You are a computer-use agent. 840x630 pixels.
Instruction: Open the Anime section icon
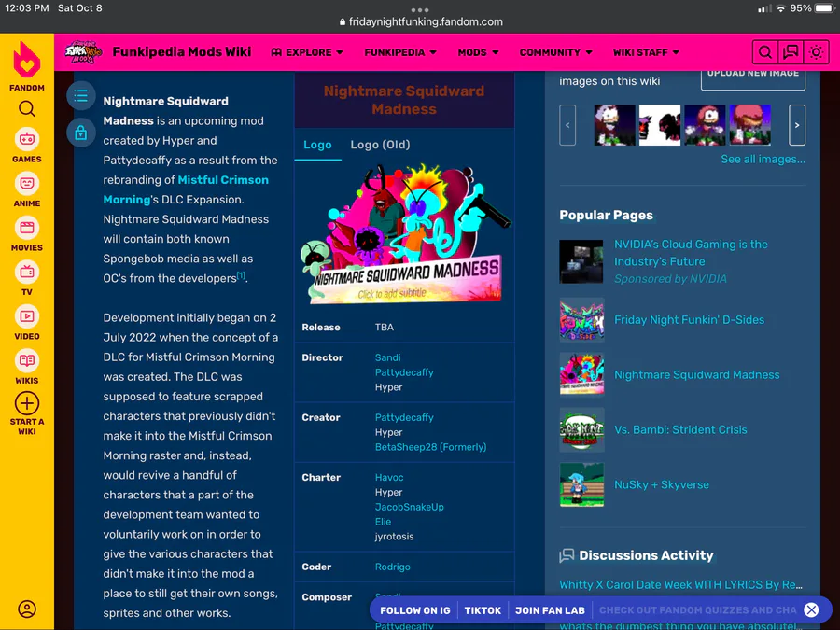[x=27, y=184]
